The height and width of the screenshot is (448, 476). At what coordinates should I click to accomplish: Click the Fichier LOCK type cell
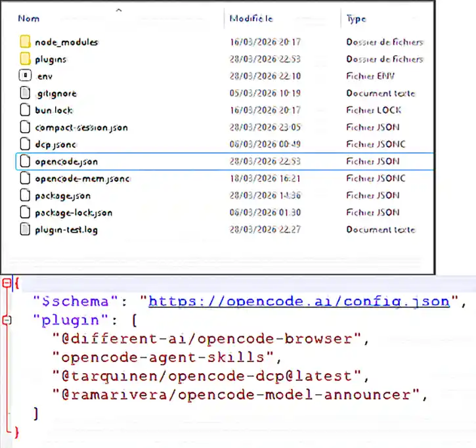pyautogui.click(x=374, y=110)
